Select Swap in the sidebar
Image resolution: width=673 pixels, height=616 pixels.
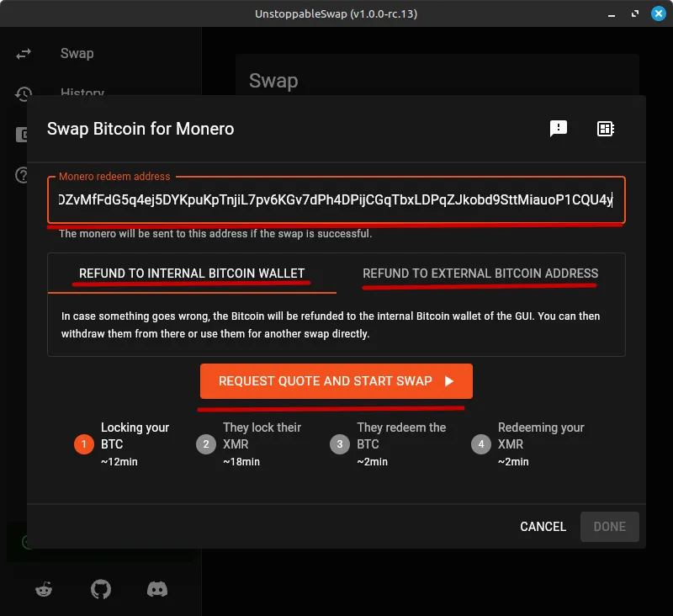click(77, 54)
